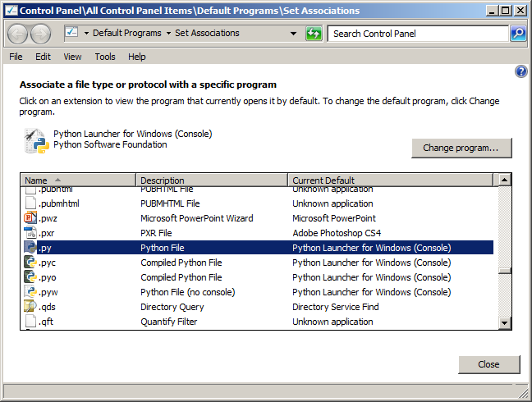532x402 pixels.
Task: Open the View menu
Action: pos(72,57)
